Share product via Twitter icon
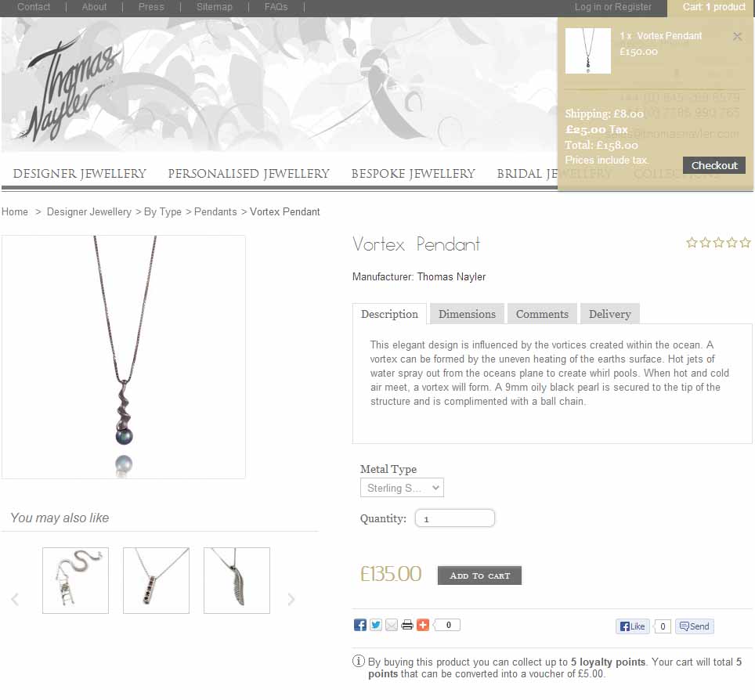Image resolution: width=755 pixels, height=700 pixels. pos(376,625)
